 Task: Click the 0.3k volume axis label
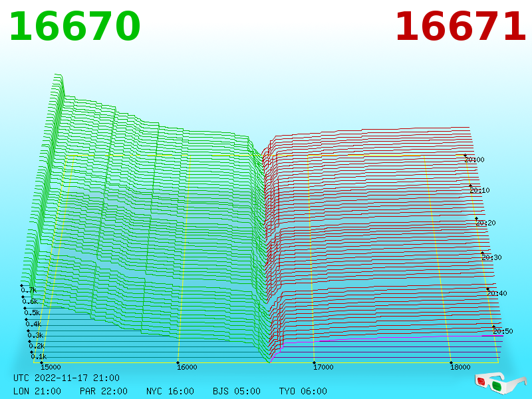tap(35, 335)
